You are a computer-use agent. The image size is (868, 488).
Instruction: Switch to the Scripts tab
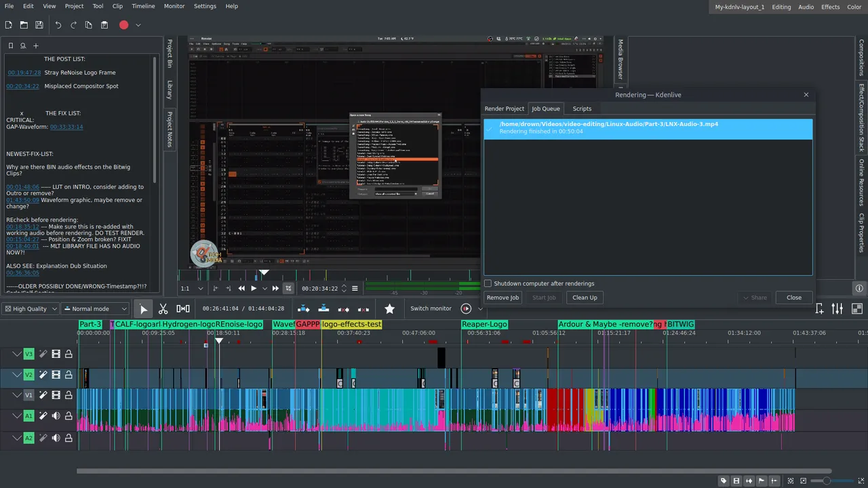tap(582, 108)
